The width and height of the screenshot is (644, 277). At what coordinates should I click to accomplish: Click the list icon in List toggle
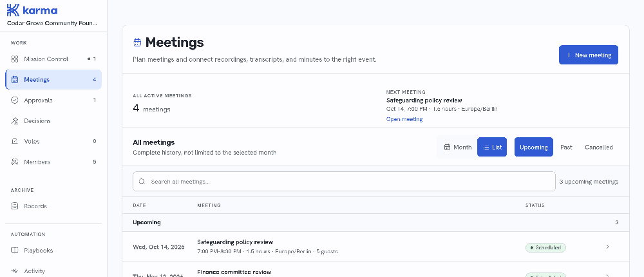coord(486,147)
